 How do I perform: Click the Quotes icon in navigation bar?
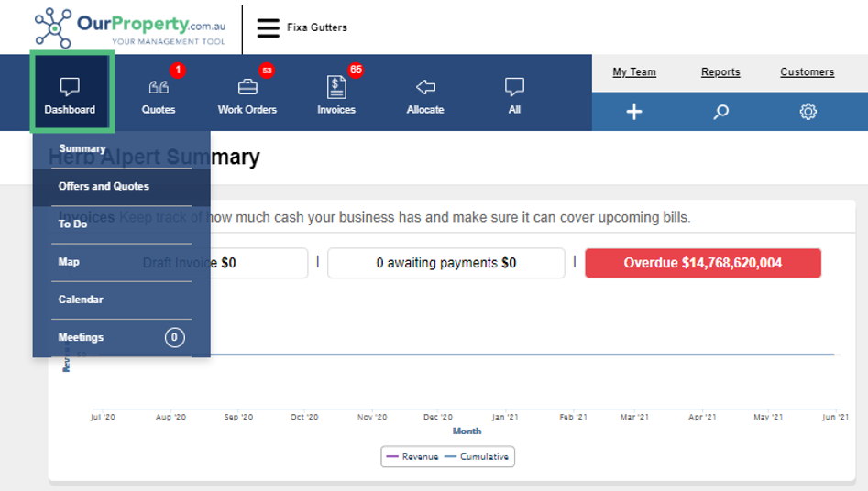tap(159, 87)
